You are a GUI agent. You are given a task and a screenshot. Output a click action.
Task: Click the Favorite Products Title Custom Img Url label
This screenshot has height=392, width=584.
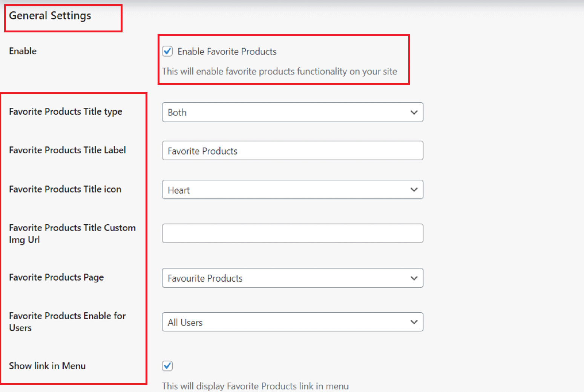(x=72, y=234)
